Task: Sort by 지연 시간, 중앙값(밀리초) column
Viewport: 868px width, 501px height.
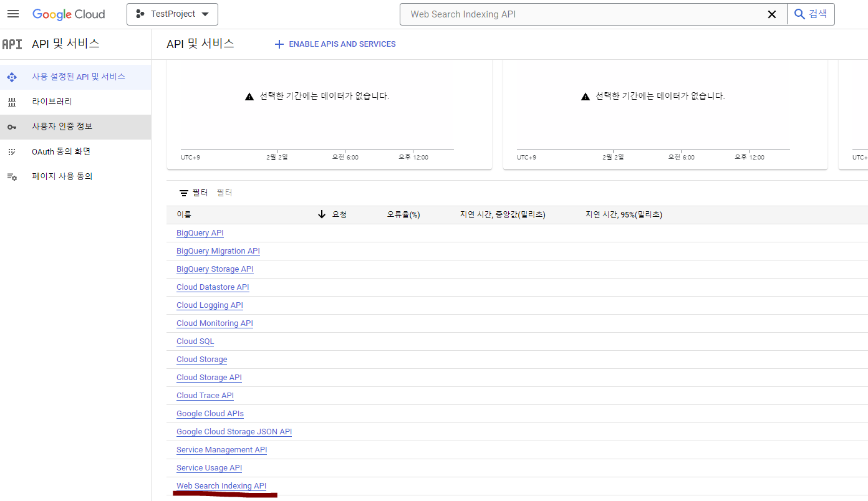Action: point(503,214)
